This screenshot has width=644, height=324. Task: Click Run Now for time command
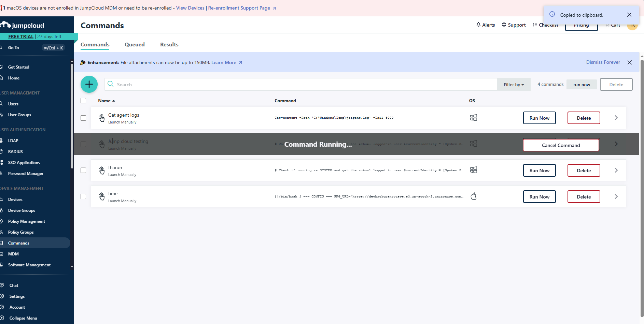(x=540, y=197)
